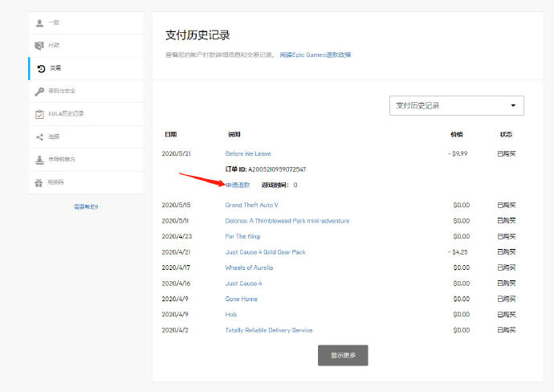This screenshot has width=554, height=392.
Task: Click the General (一般) person icon
Action: [40, 22]
